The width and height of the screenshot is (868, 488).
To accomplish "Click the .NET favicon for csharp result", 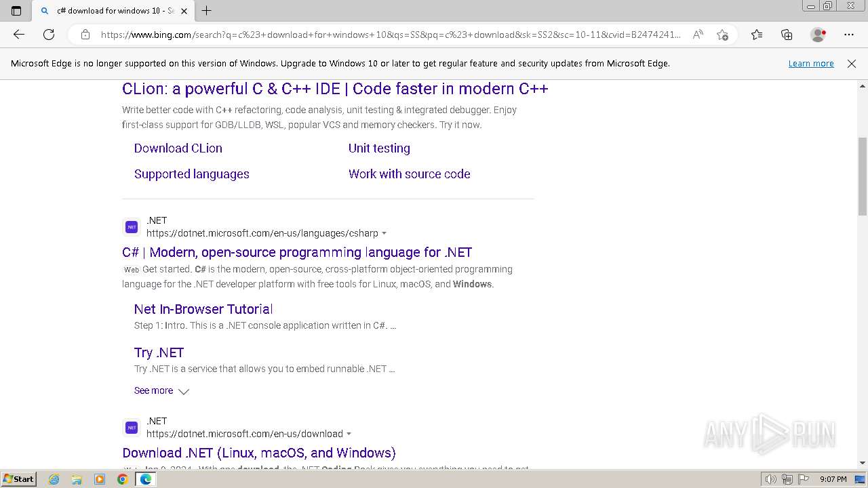I will click(132, 227).
